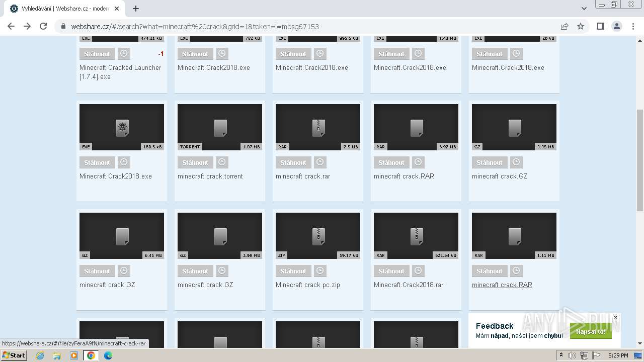
Task: Open thumbnail of 180.5 kB EXE file
Action: [122, 127]
